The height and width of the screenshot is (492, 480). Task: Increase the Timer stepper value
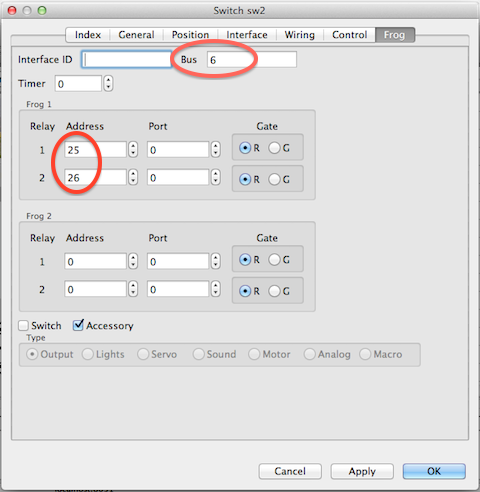click(x=108, y=80)
